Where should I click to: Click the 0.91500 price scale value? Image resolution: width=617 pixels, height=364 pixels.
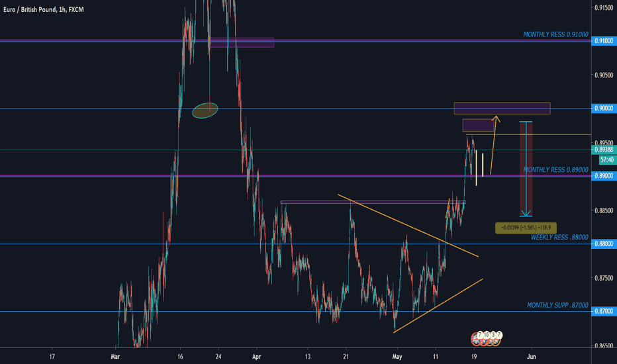coord(604,7)
